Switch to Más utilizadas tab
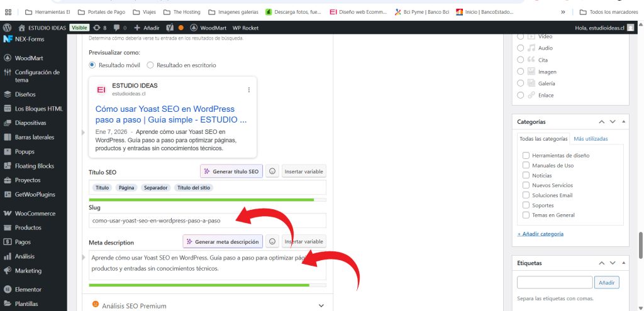The image size is (644, 311). click(591, 139)
